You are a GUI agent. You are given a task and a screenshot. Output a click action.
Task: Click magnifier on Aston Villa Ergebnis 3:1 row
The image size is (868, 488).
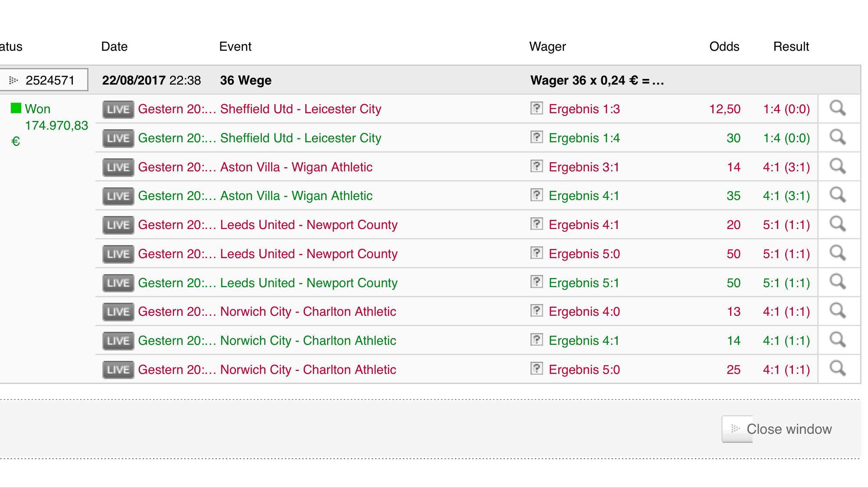click(838, 167)
